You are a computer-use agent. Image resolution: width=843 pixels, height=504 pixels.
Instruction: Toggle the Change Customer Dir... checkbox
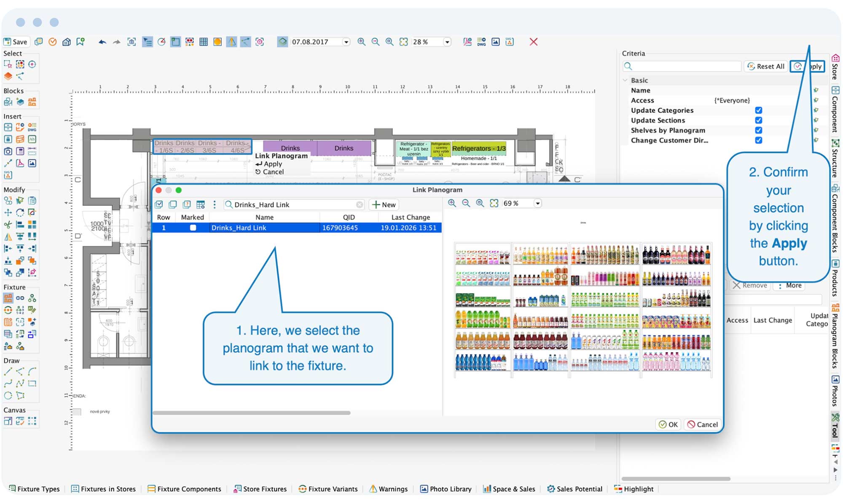(759, 140)
